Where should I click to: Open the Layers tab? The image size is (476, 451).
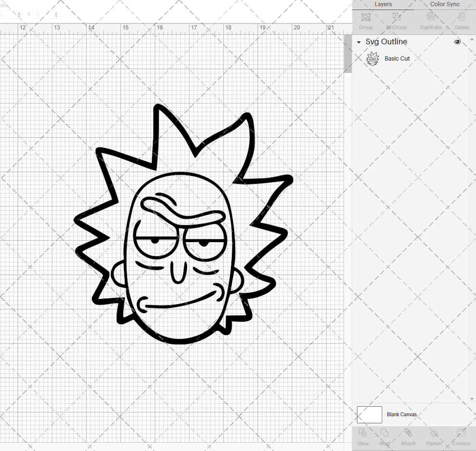coord(383,4)
